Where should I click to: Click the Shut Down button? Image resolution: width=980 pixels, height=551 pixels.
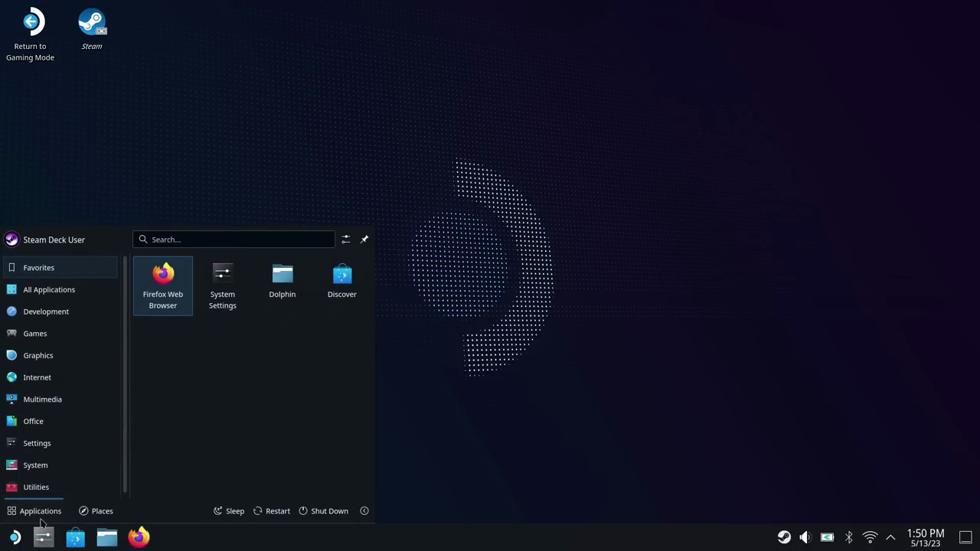click(323, 511)
